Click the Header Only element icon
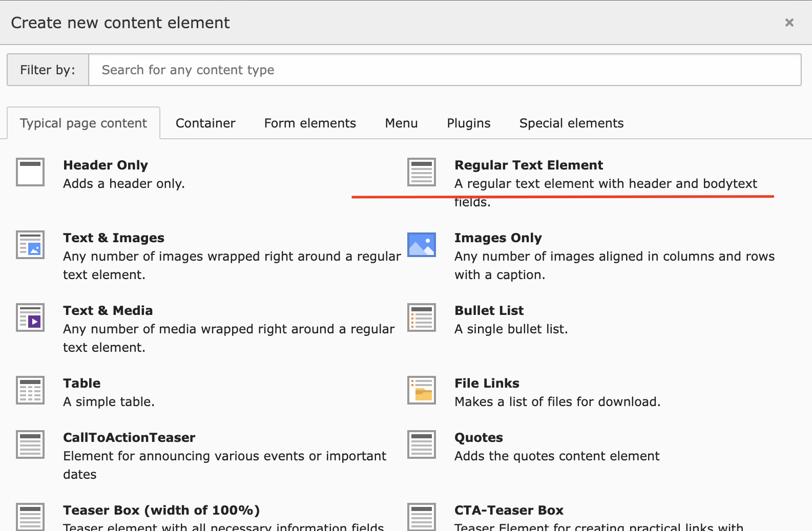The image size is (812, 531). pos(30,172)
